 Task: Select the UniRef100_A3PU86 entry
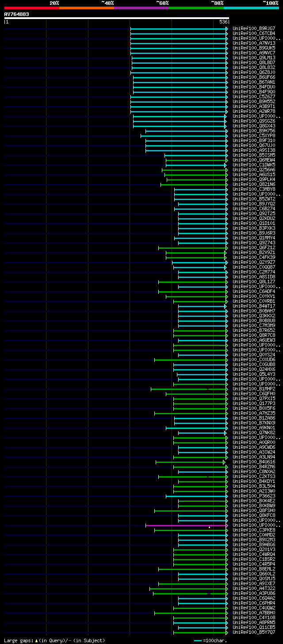(254, 593)
